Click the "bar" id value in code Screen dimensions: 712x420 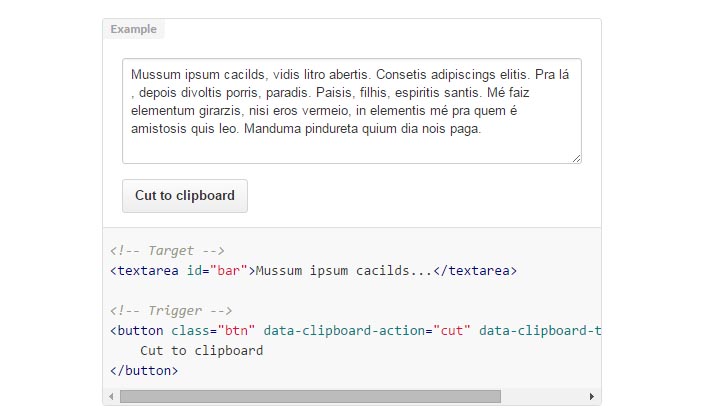point(228,271)
